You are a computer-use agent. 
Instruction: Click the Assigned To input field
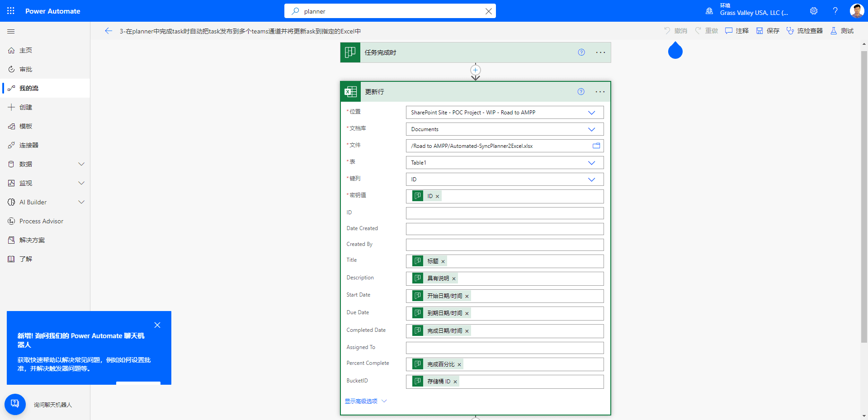tap(505, 348)
